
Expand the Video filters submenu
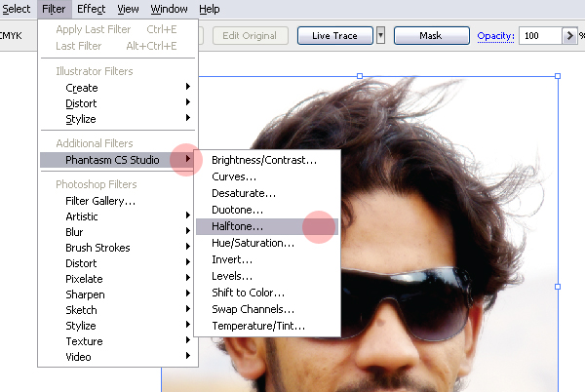pyautogui.click(x=118, y=357)
